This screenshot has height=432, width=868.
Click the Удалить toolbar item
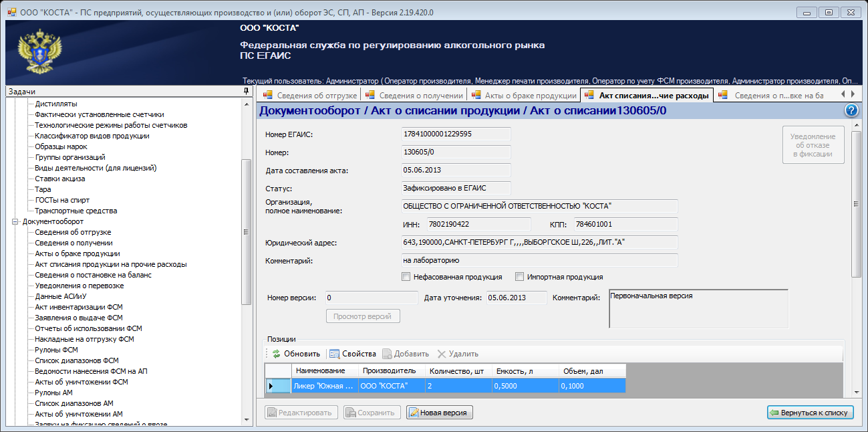pyautogui.click(x=458, y=354)
